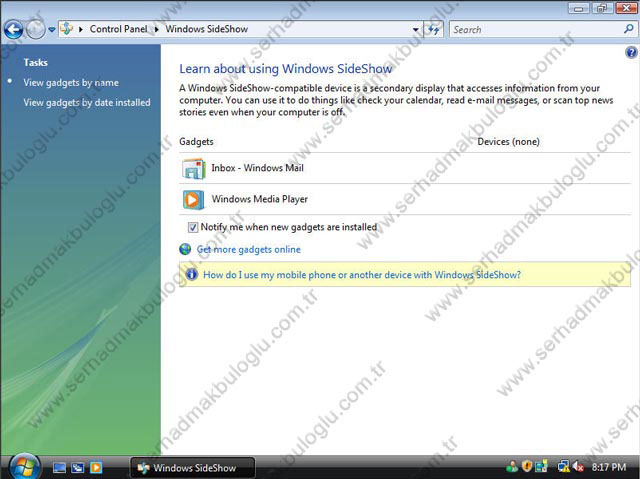The width and height of the screenshot is (640, 479).
Task: Select Windows SideShow in the breadcrumb
Action: (x=207, y=29)
